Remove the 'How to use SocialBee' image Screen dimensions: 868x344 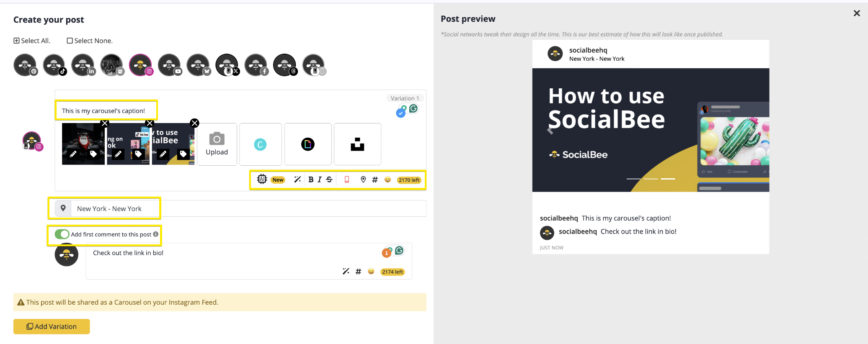click(194, 123)
